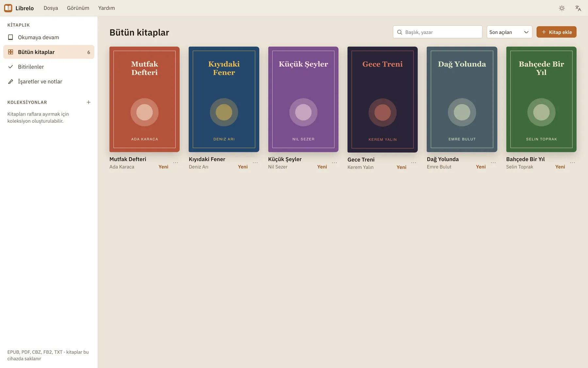588x368 pixels.
Task: Open more options for Küçük Şeyler
Action: 335,163
